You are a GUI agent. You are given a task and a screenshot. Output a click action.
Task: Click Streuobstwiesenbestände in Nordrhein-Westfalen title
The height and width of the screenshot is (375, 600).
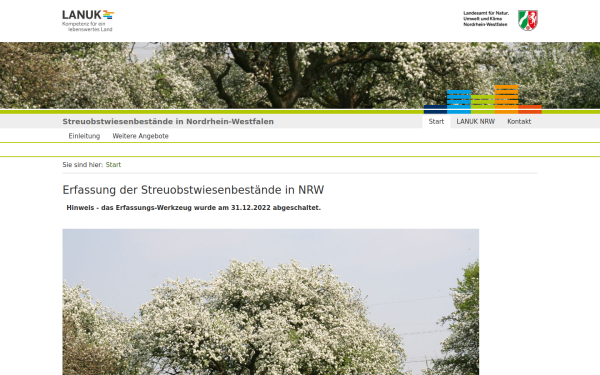tap(168, 121)
